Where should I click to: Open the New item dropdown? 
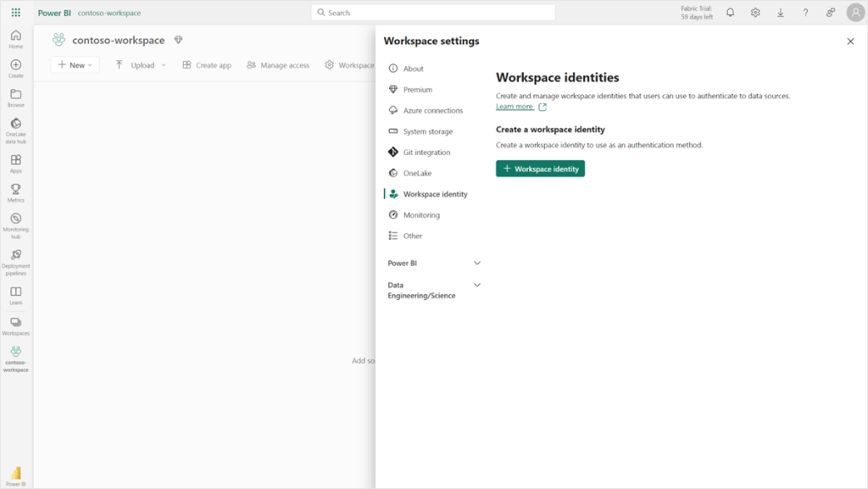(75, 65)
